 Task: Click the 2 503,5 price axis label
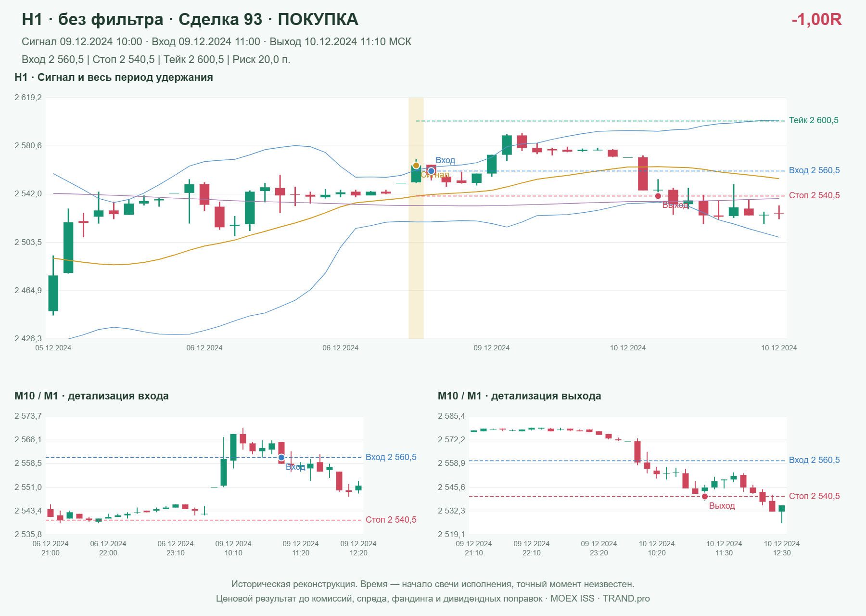28,243
